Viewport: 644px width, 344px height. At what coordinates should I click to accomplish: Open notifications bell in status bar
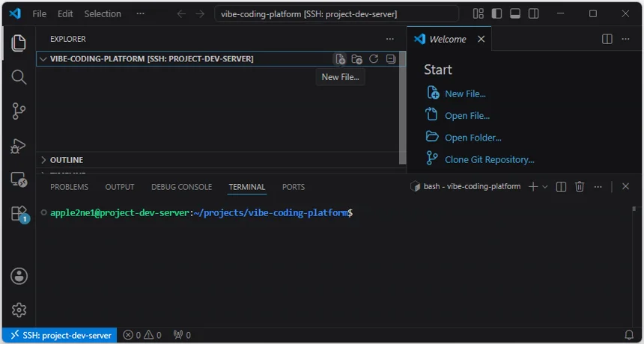click(629, 334)
